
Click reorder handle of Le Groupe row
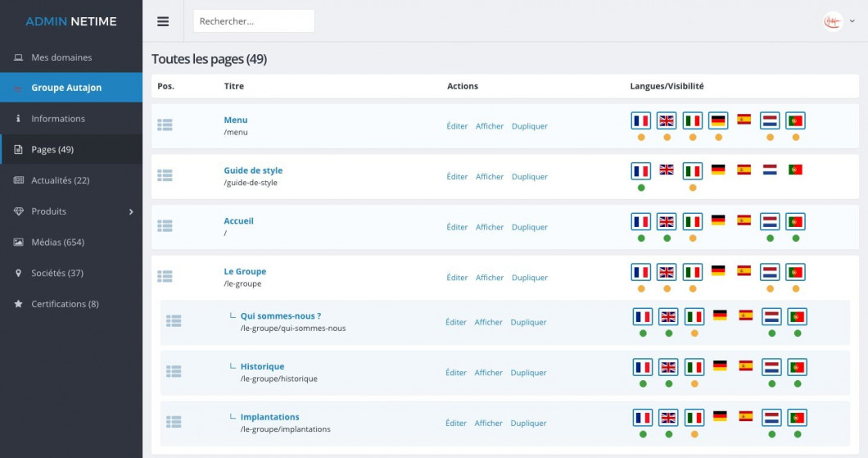pyautogui.click(x=165, y=276)
